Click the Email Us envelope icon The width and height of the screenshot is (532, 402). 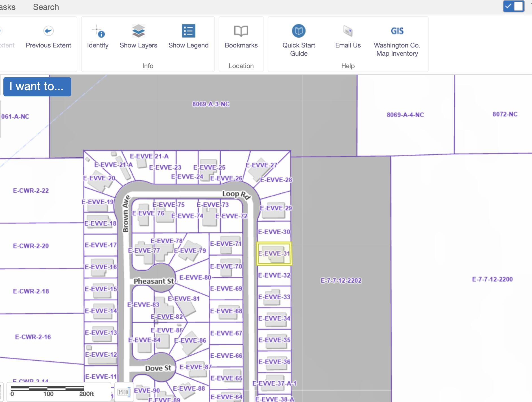point(348,31)
